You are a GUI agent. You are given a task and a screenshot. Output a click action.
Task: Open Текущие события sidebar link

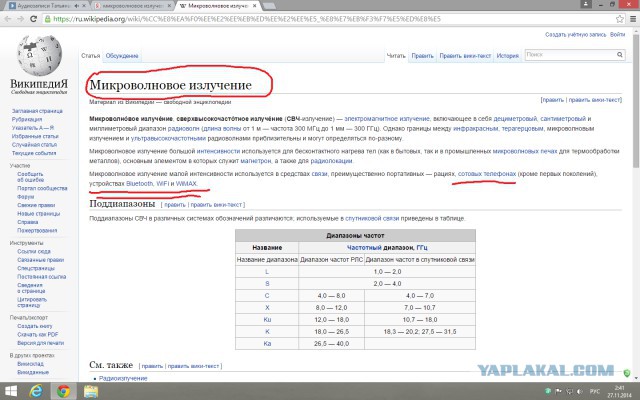(x=34, y=153)
